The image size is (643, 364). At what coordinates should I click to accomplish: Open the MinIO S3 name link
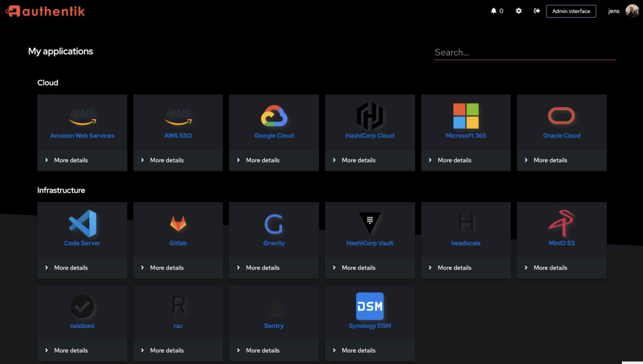(x=561, y=243)
